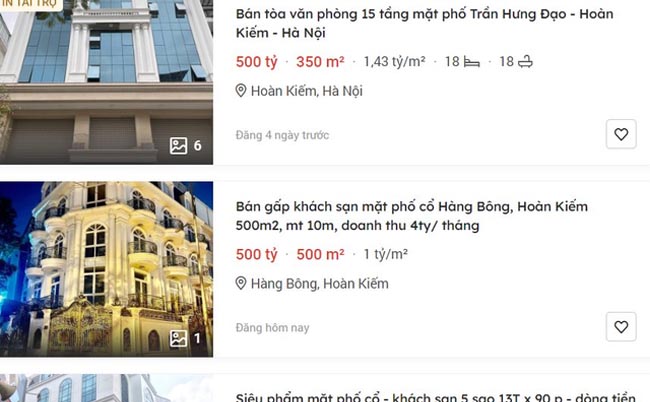This screenshot has height=402, width=650.
Task: Click the 350 m² area value
Action: 320,62
